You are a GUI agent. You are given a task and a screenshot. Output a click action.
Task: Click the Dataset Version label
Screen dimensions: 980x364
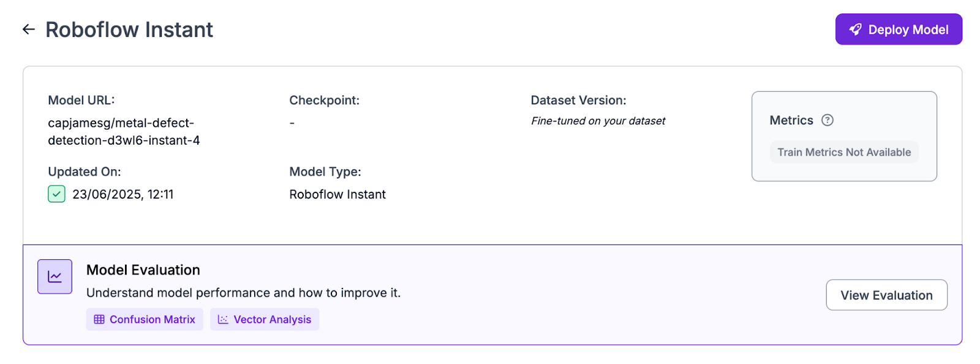[579, 100]
